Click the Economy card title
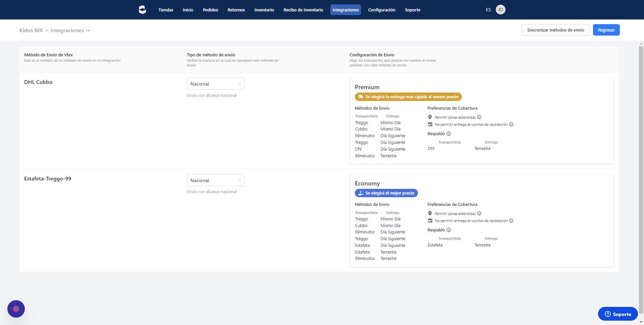The height and width of the screenshot is (325, 644). (x=367, y=183)
